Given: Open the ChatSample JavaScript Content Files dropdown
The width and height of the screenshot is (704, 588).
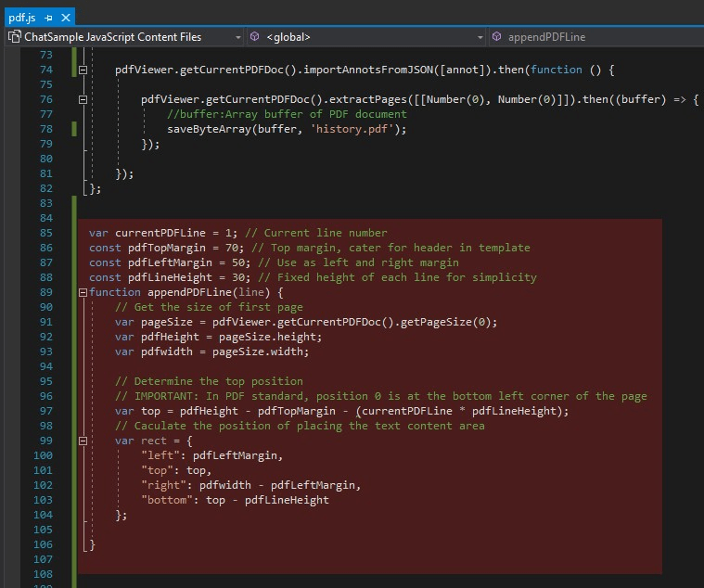Looking at the screenshot, I should tap(238, 37).
